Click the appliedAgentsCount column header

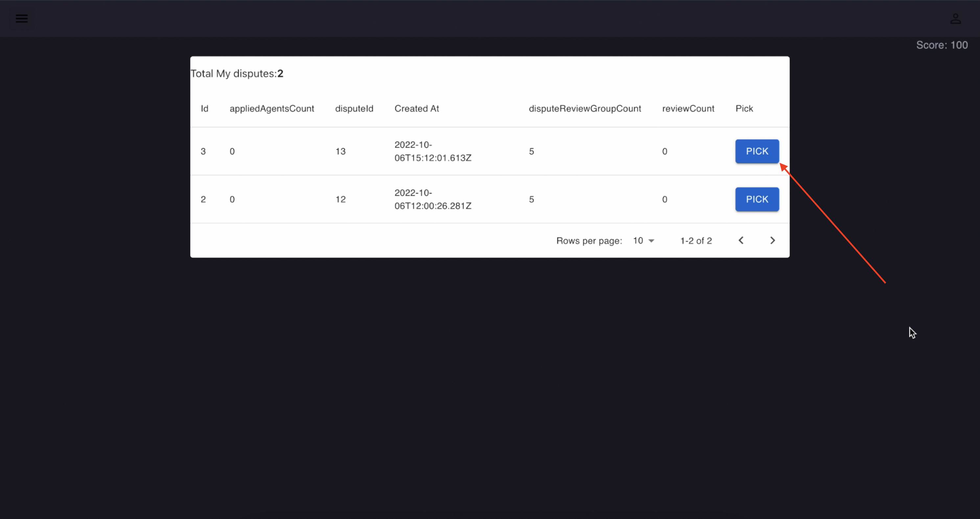pos(272,109)
